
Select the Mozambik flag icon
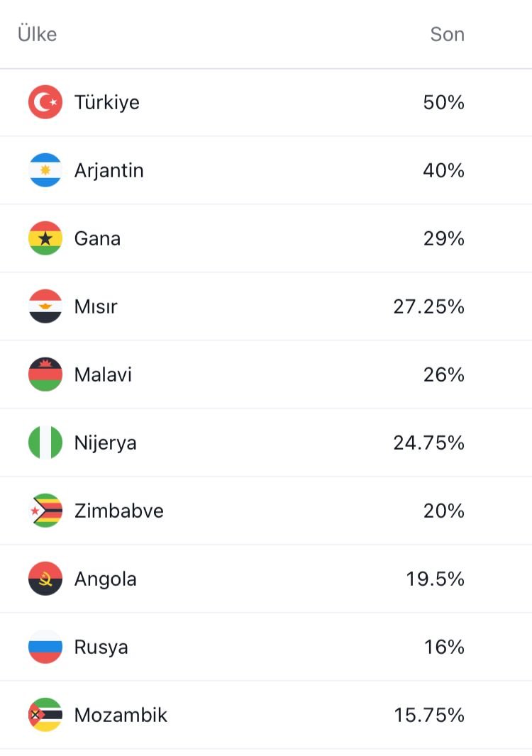click(45, 715)
